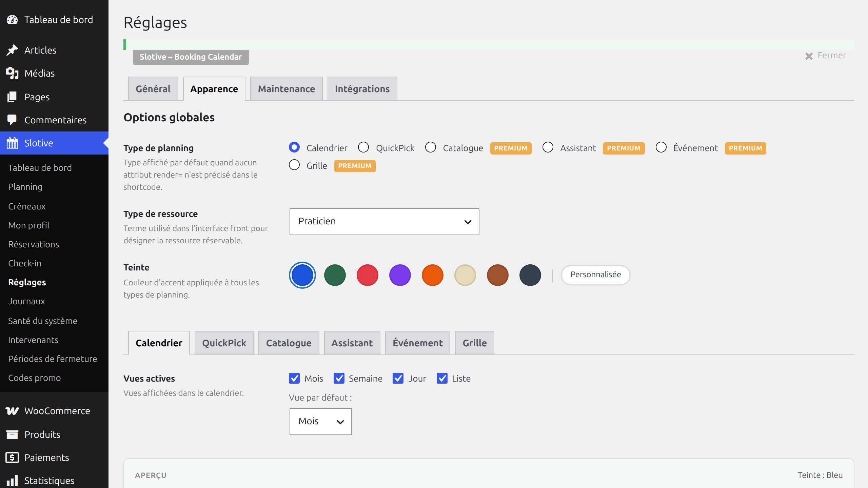Open the Journaux submenu item

pos(26,301)
